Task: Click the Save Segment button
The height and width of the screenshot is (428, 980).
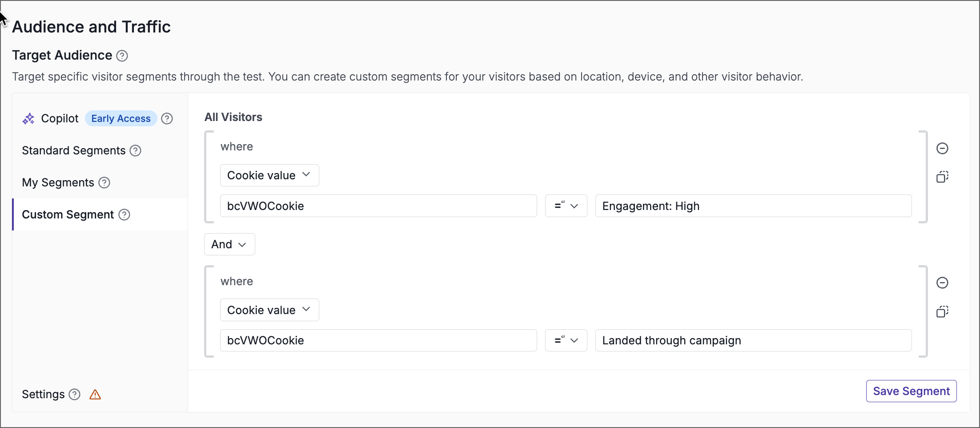Action: (911, 391)
